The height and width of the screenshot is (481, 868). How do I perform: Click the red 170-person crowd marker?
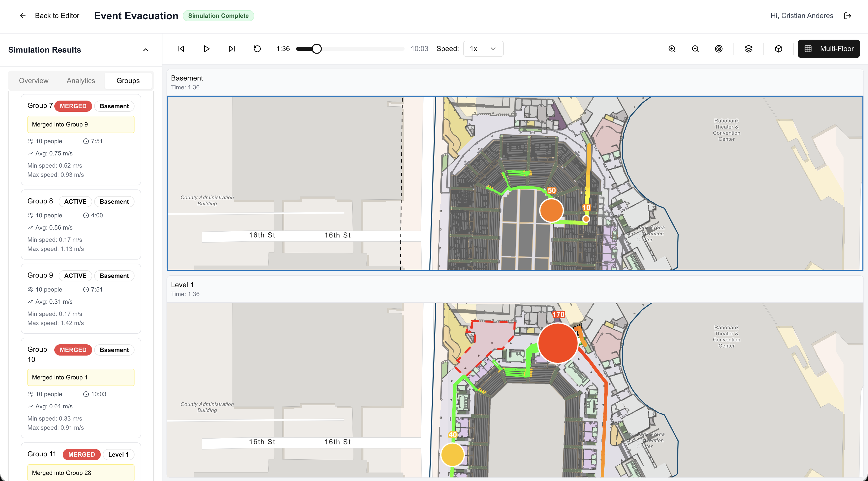click(x=558, y=343)
